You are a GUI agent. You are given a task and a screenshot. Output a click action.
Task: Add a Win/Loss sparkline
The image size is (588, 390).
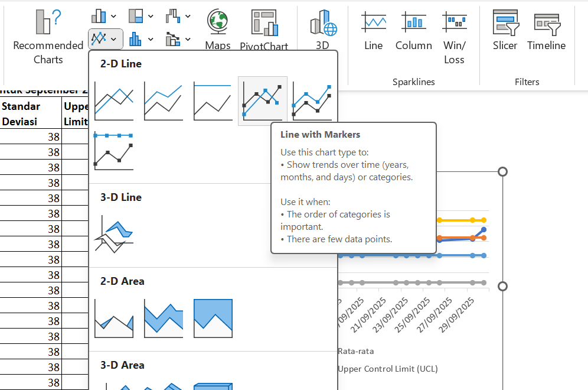454,37
